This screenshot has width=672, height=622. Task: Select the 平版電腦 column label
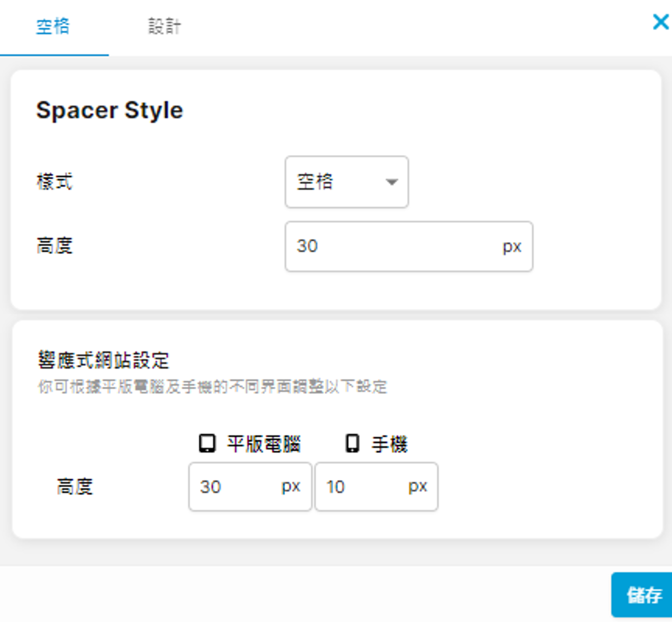point(264,444)
